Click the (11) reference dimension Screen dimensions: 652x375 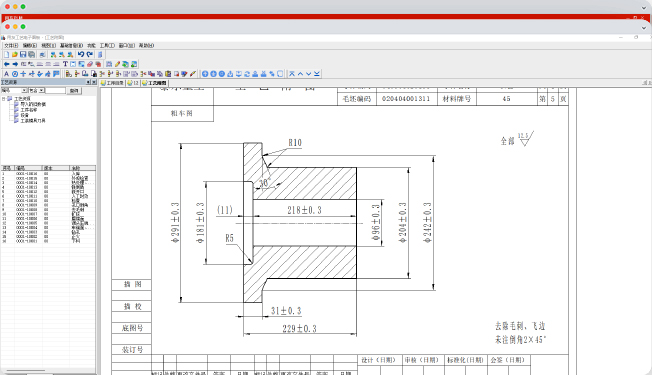pos(225,210)
